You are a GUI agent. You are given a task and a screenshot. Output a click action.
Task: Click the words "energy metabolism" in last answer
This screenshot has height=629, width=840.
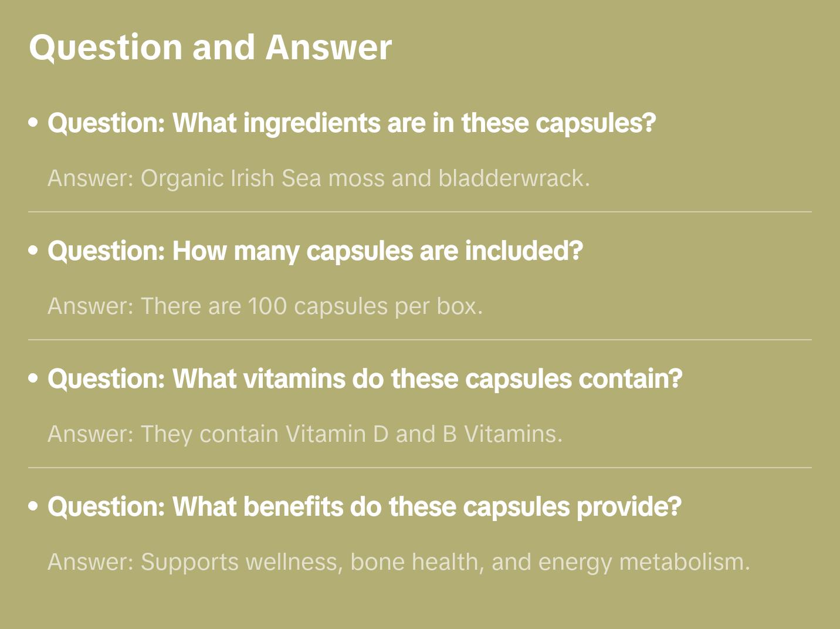[643, 562]
